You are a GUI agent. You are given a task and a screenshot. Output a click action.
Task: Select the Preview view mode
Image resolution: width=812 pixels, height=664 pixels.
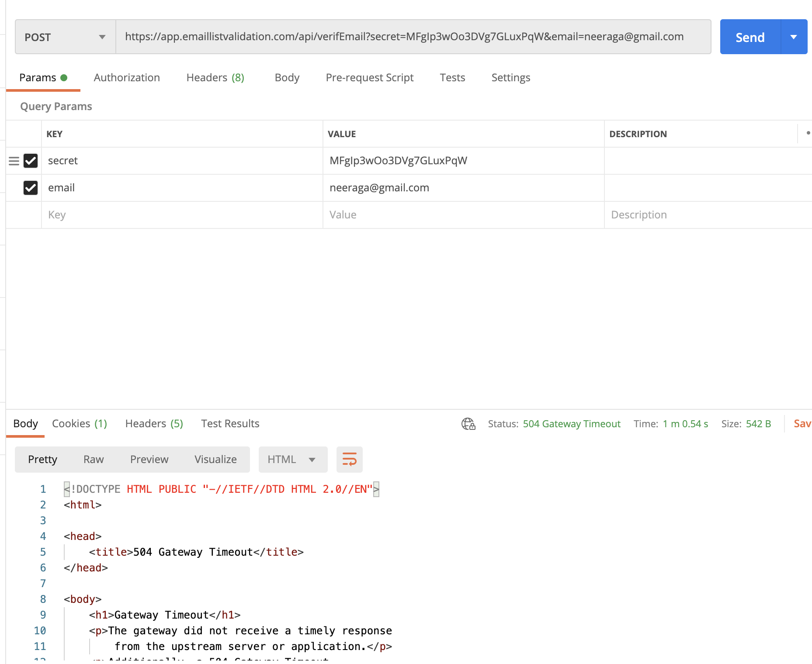(149, 460)
